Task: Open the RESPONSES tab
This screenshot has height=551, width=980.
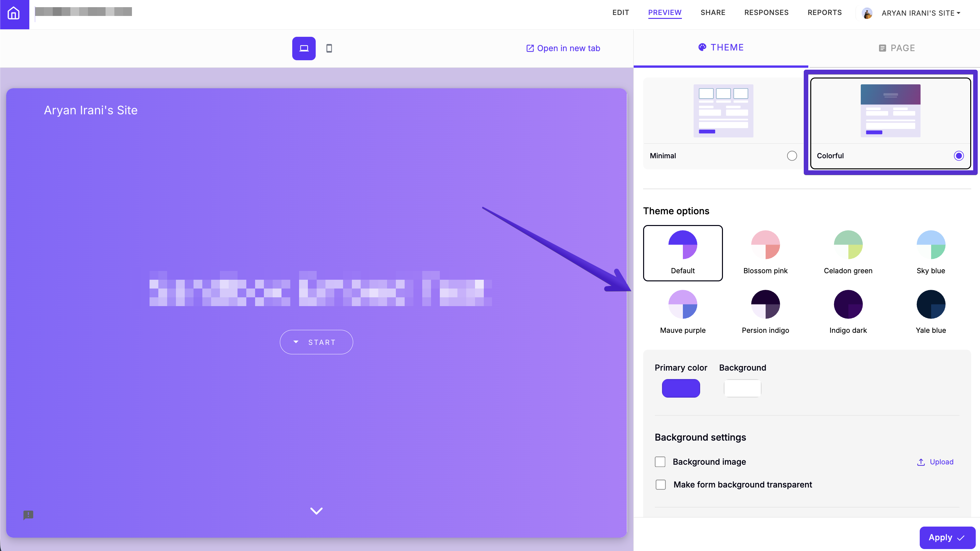Action: pyautogui.click(x=766, y=13)
